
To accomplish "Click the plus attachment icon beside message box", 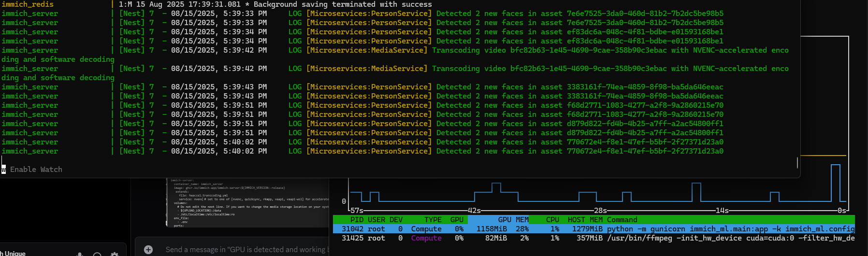I will click(148, 250).
